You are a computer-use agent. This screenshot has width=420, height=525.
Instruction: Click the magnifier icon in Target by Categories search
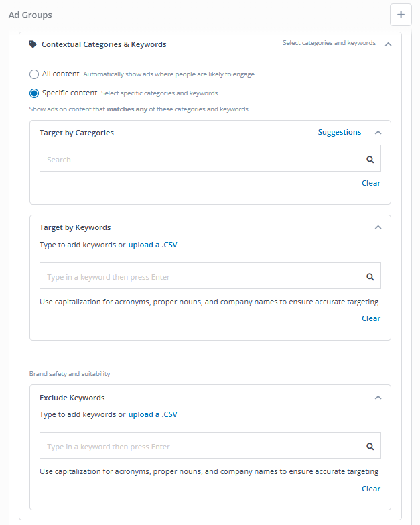[370, 160]
